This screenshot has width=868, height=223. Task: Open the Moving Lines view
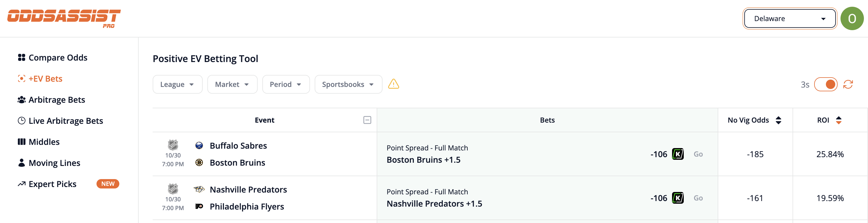(x=54, y=163)
